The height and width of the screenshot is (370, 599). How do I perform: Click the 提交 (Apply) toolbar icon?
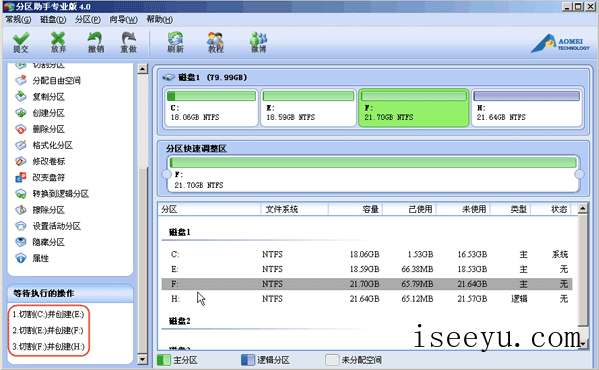coord(21,42)
